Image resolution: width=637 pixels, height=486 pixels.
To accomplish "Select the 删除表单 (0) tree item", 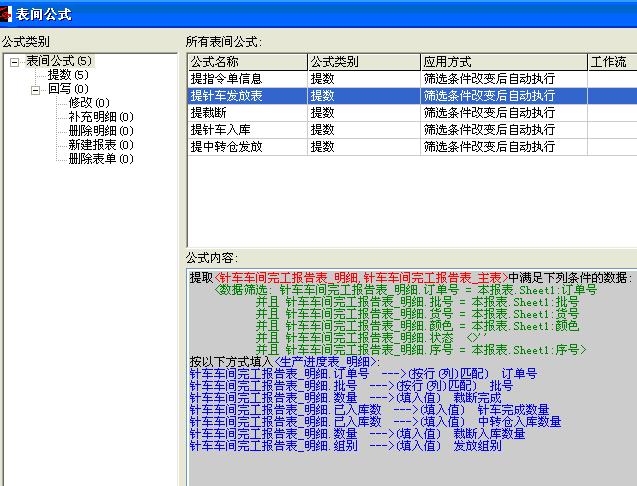I will pos(100,159).
